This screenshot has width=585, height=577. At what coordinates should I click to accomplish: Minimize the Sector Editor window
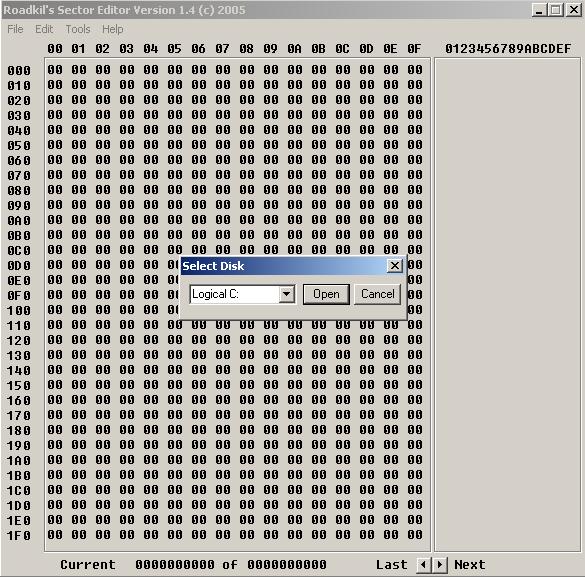pos(539,10)
